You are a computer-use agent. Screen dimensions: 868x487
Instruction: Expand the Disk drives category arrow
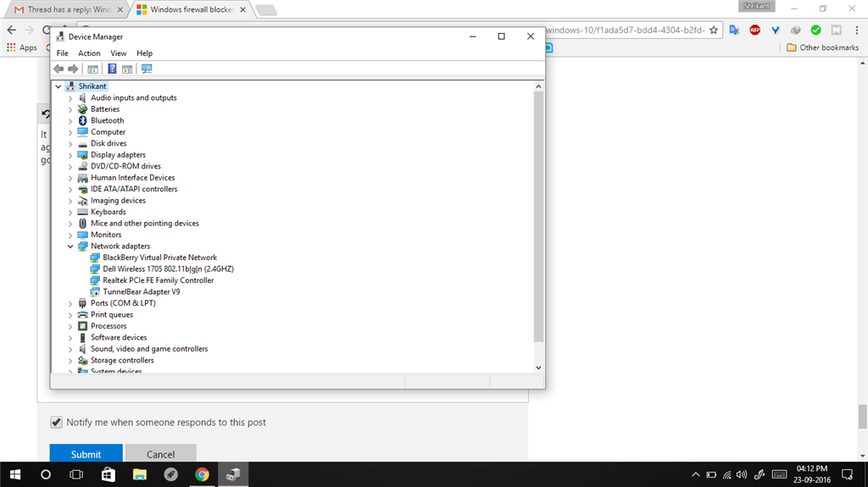(x=70, y=143)
